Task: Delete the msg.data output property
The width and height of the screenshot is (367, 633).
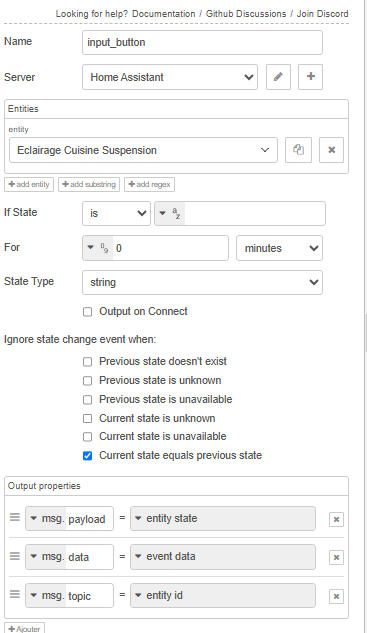Action: click(336, 558)
